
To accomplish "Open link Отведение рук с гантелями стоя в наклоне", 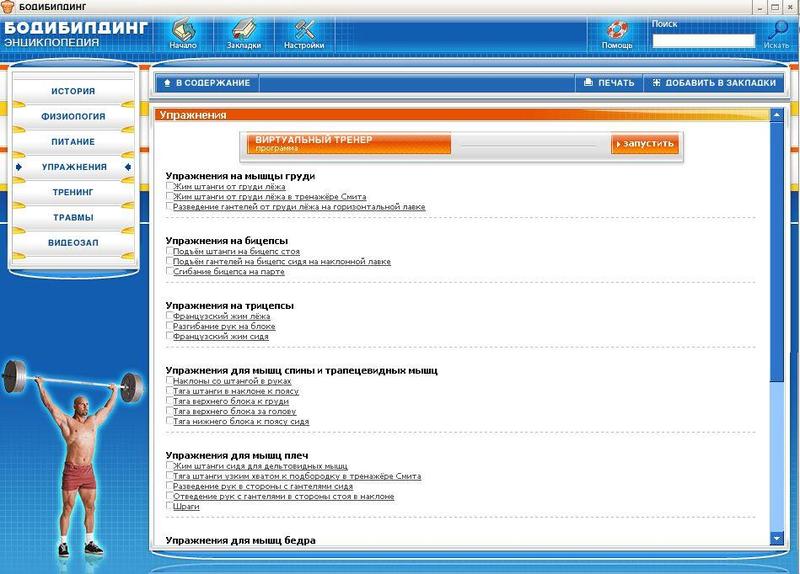I will [284, 496].
